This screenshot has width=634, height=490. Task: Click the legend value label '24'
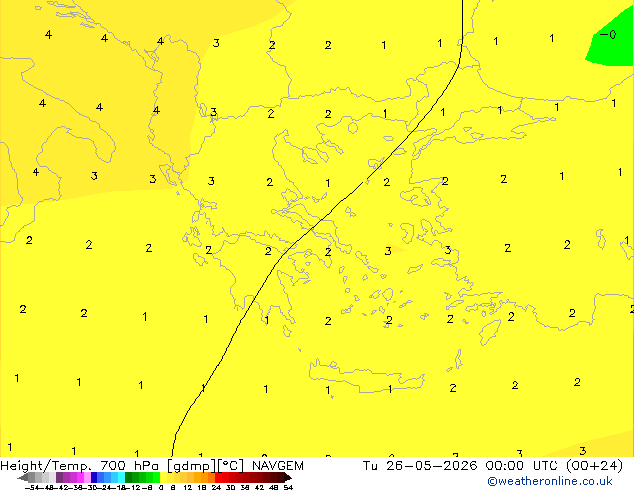point(216,487)
